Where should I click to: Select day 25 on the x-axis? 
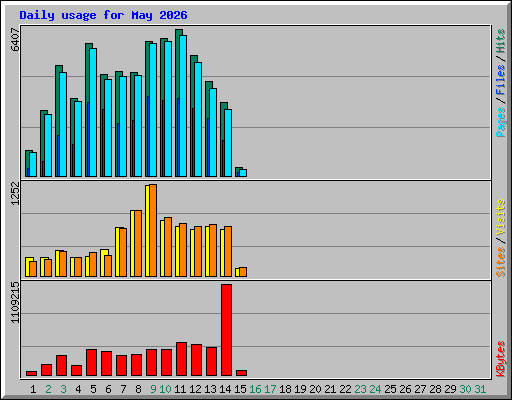[390, 389]
